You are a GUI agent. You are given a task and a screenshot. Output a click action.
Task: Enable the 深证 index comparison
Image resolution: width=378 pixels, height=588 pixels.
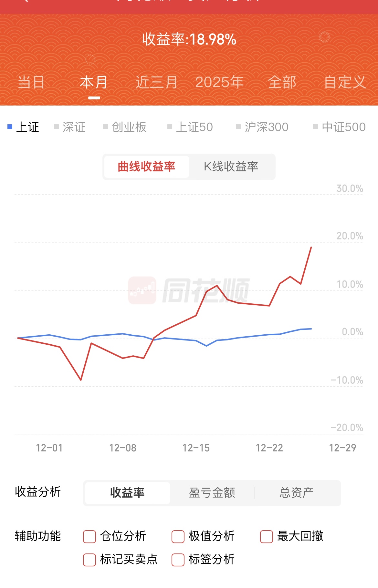[x=70, y=127]
